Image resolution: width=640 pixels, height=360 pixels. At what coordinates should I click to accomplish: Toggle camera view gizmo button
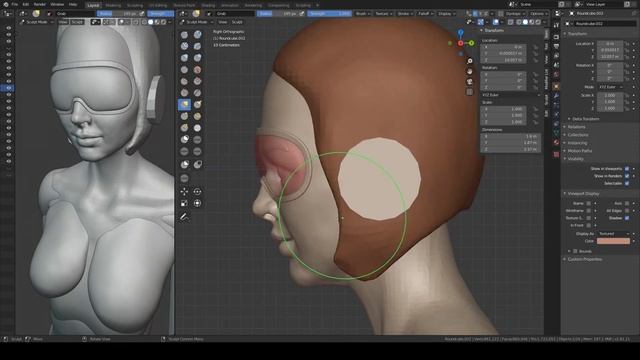[x=470, y=82]
